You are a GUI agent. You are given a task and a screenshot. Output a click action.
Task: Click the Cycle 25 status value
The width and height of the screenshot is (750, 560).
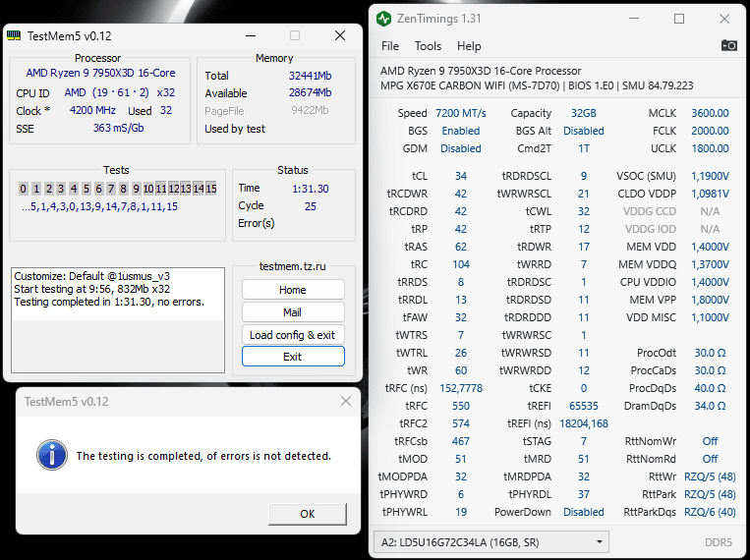[311, 206]
